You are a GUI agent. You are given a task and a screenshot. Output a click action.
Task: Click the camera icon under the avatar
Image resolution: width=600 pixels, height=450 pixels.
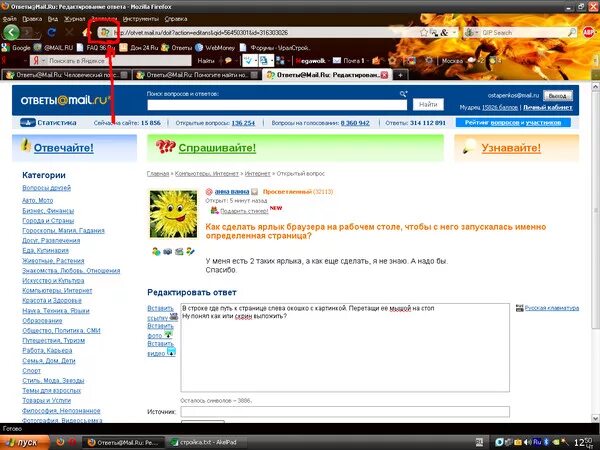168,251
